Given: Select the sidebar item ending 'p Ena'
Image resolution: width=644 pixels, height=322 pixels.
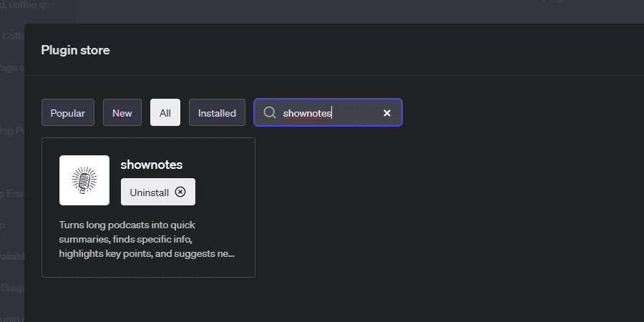Looking at the screenshot, I should 12,194.
